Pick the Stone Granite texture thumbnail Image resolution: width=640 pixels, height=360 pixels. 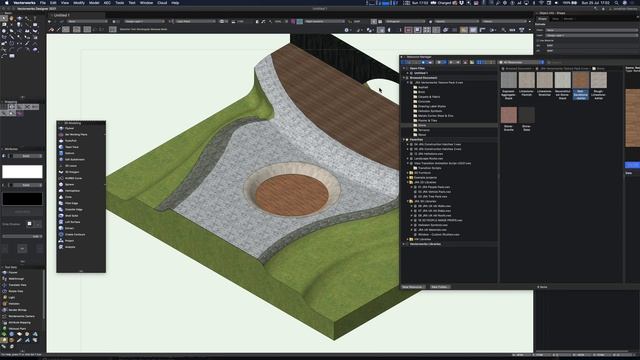coord(509,115)
